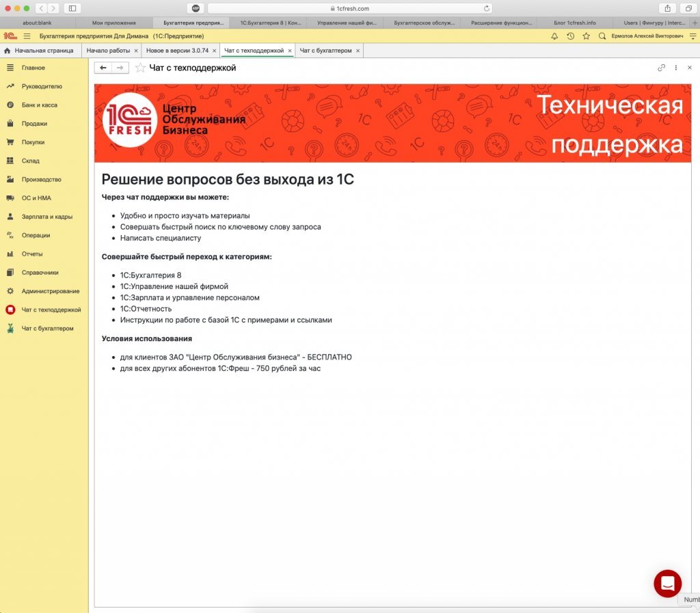The height and width of the screenshot is (613, 700).
Task: Click the ABP extension icon
Action: [x=196, y=8]
